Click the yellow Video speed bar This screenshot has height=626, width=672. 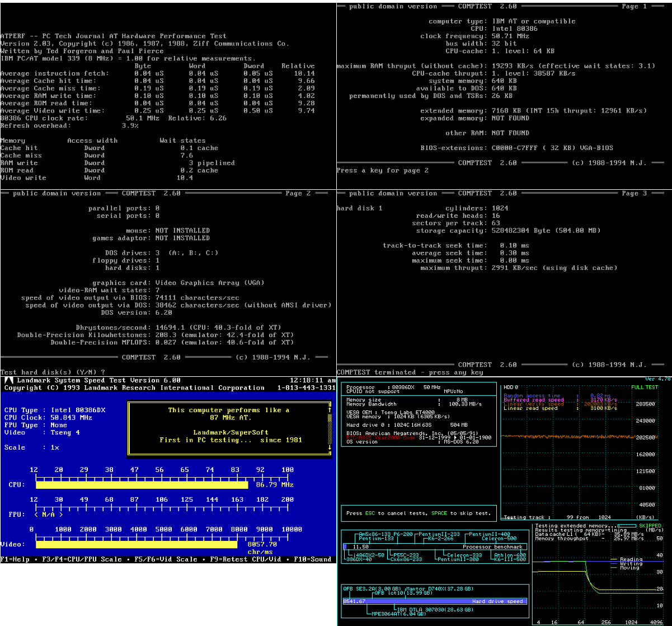pyautogui.click(x=137, y=544)
